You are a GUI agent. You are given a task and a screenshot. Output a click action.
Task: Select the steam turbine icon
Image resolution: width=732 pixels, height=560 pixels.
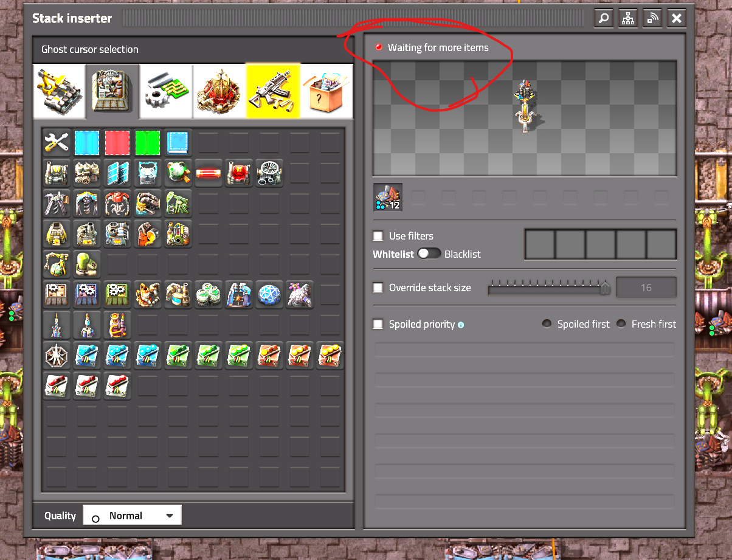click(x=271, y=173)
